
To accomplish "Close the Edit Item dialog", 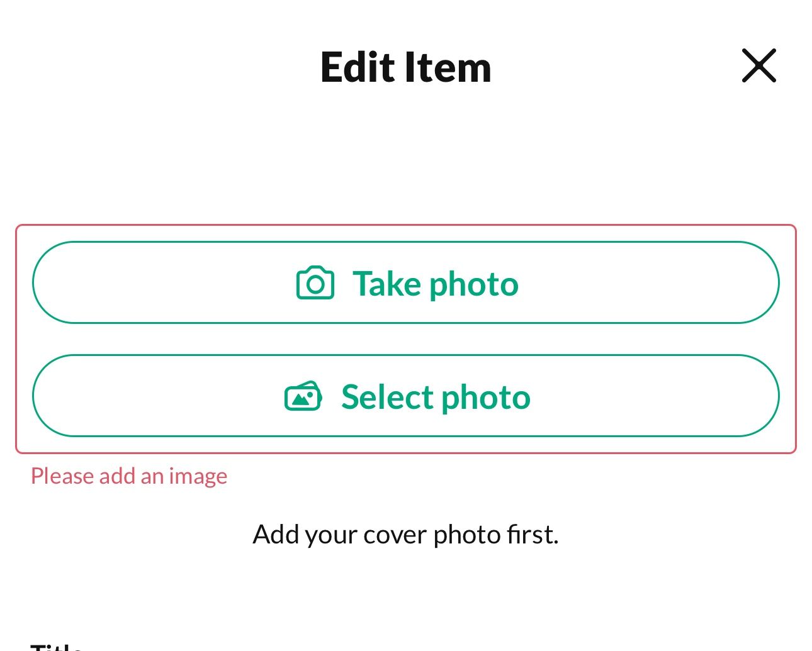I will [758, 65].
